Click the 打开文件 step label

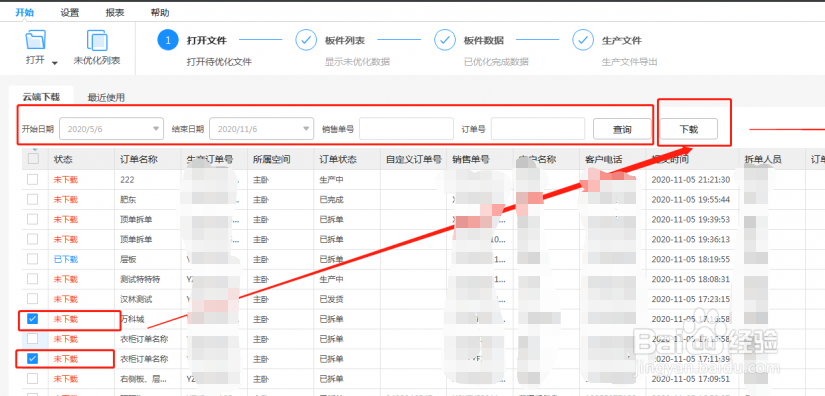(206, 40)
